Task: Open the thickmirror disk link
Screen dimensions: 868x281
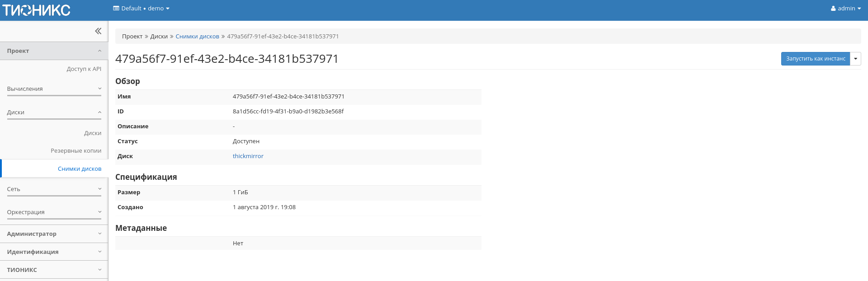Action: click(x=248, y=156)
